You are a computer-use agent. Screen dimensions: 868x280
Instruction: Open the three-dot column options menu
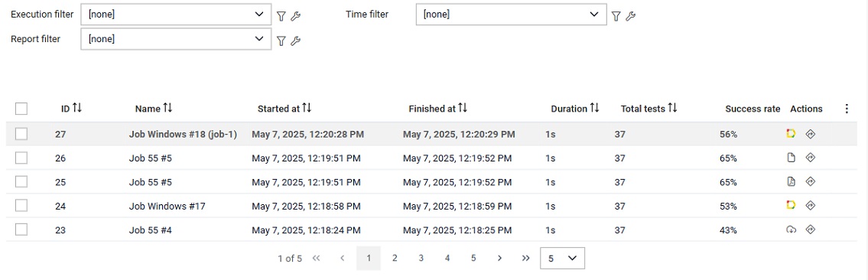click(x=847, y=109)
